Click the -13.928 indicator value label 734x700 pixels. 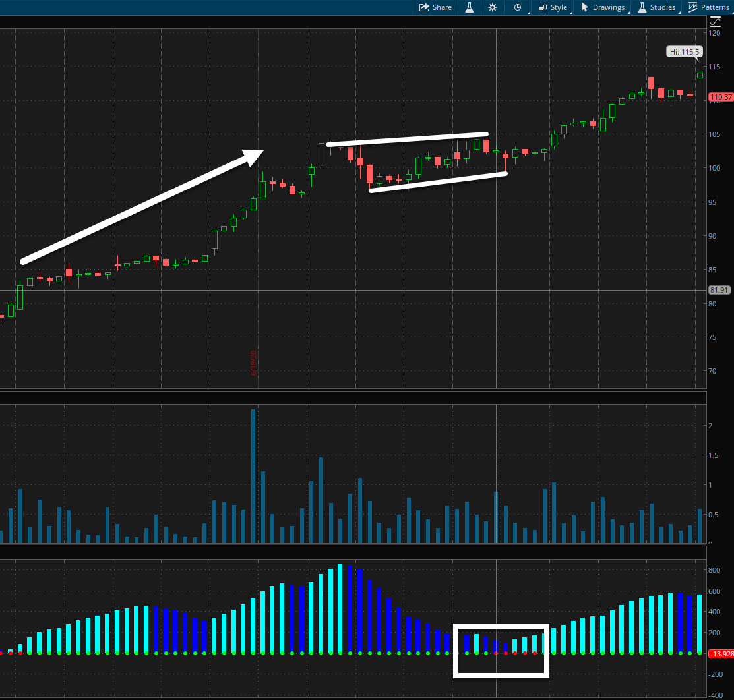coord(721,654)
